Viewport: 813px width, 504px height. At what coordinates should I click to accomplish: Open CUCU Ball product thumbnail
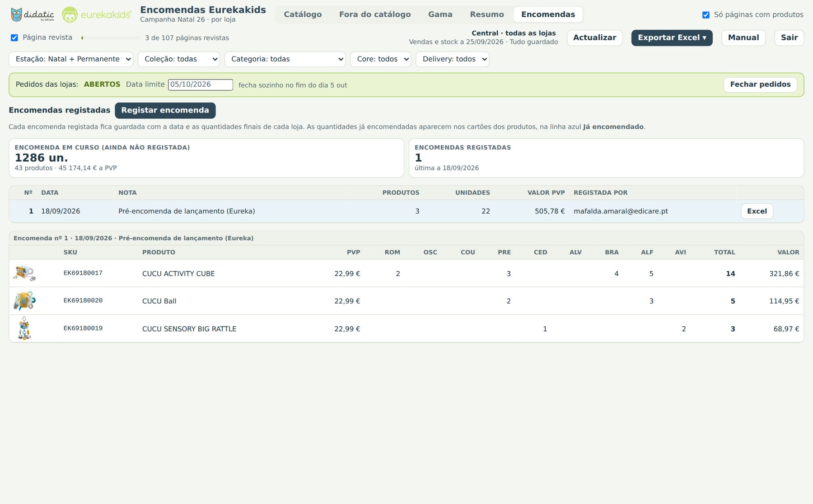tap(24, 301)
